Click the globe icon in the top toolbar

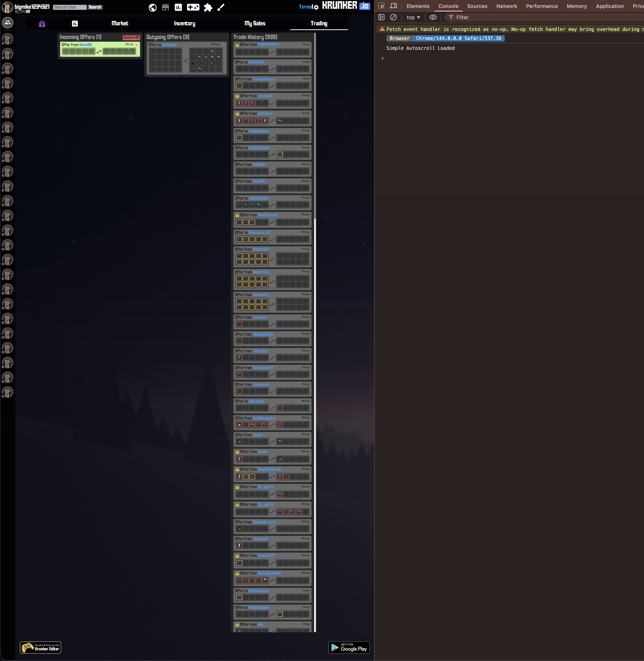pos(153,7)
